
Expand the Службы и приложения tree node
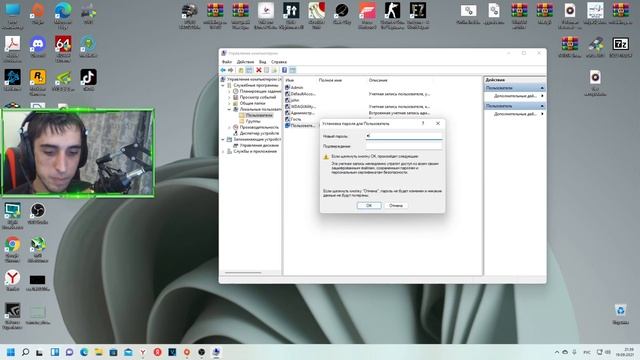coord(223,151)
